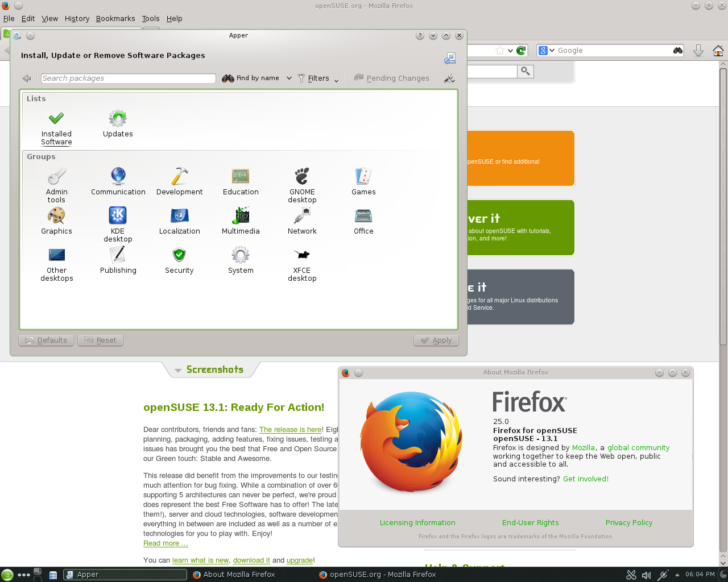Screen dimensions: 728x582
Task: Open the XFCE desktop group
Action: tap(302, 264)
